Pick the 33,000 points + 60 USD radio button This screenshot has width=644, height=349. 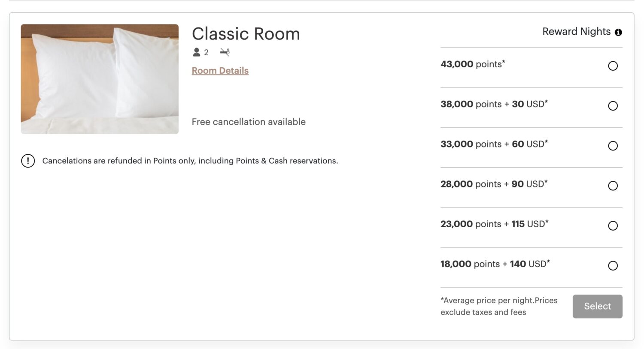click(613, 146)
